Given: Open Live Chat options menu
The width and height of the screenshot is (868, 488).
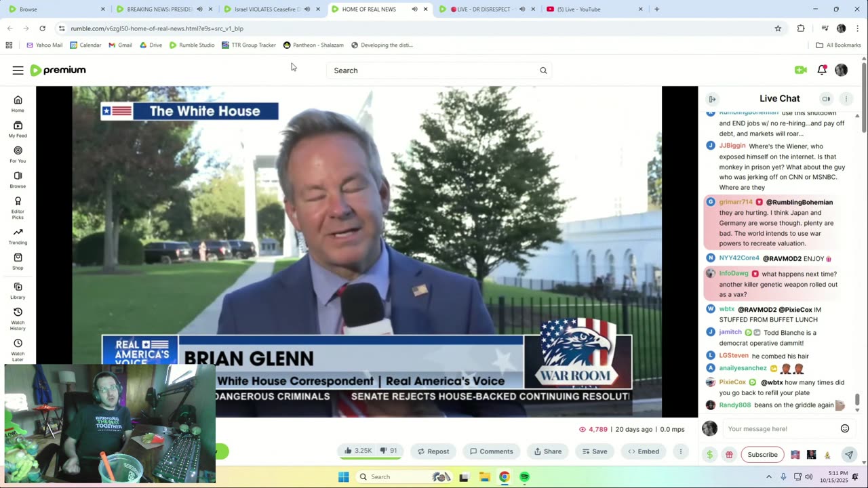Looking at the screenshot, I should pos(846,99).
